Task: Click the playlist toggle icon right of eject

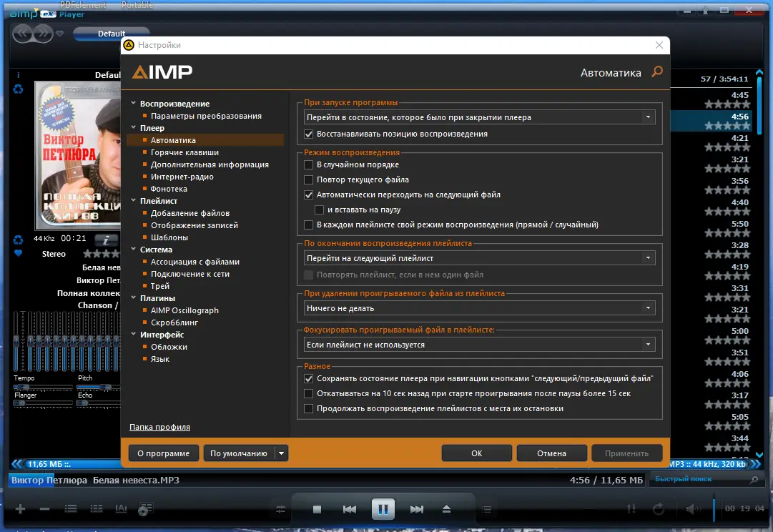Action: (486, 509)
